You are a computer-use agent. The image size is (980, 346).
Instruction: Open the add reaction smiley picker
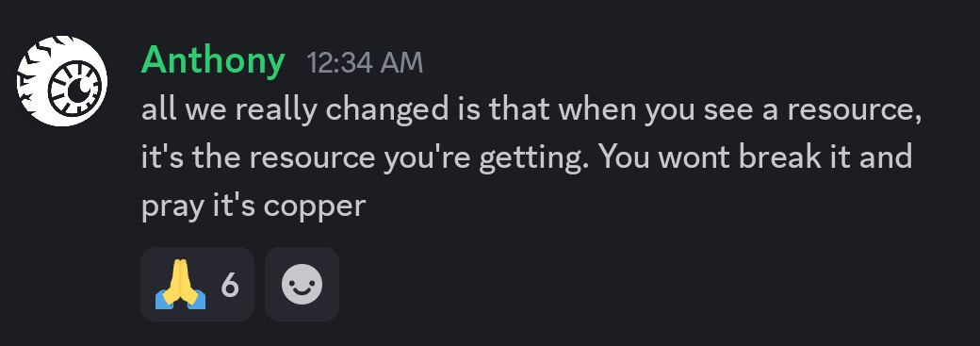tap(302, 285)
